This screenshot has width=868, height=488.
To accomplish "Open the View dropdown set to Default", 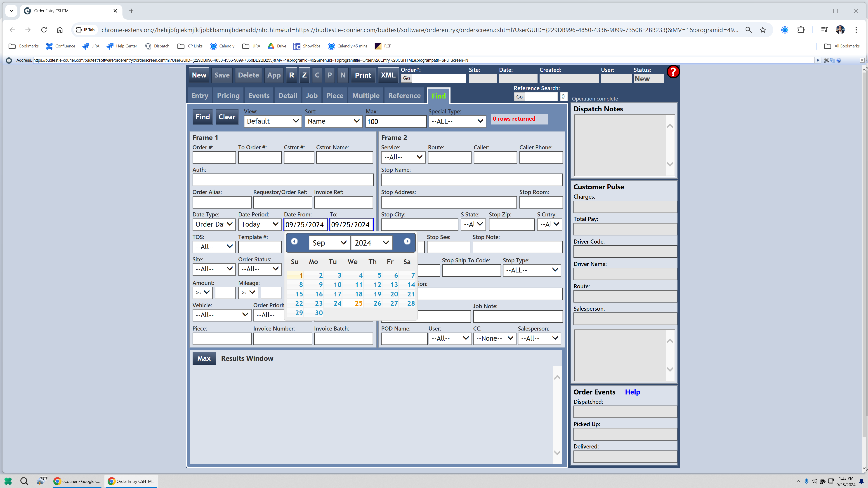I will 273,121.
